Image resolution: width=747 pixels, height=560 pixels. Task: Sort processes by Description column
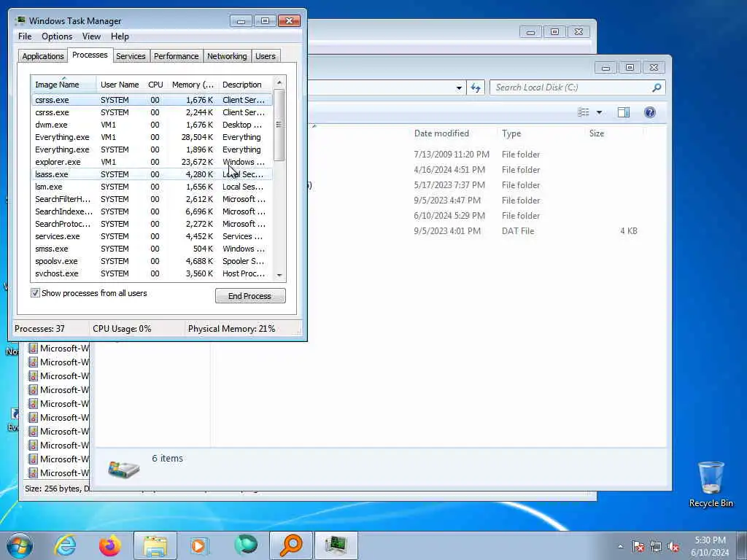pyautogui.click(x=245, y=85)
